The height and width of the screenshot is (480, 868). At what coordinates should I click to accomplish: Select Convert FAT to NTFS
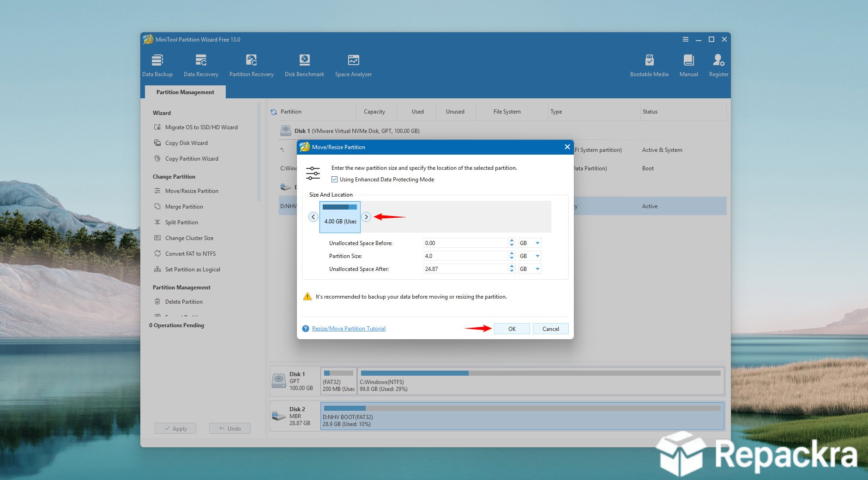tap(185, 254)
